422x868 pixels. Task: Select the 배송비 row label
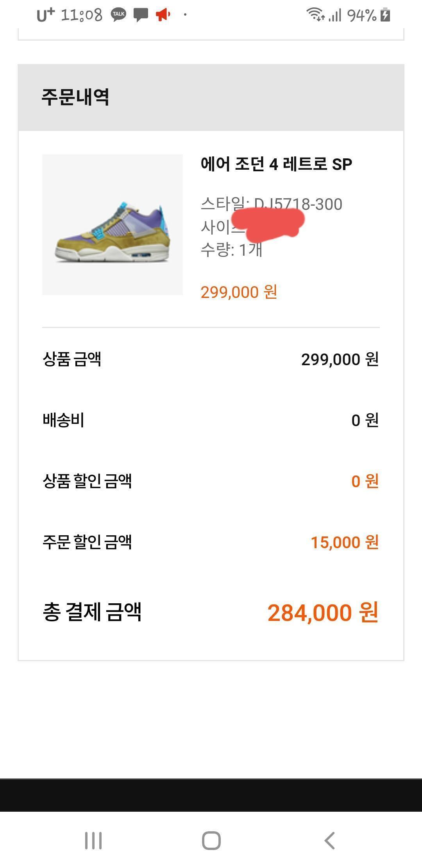(x=63, y=420)
